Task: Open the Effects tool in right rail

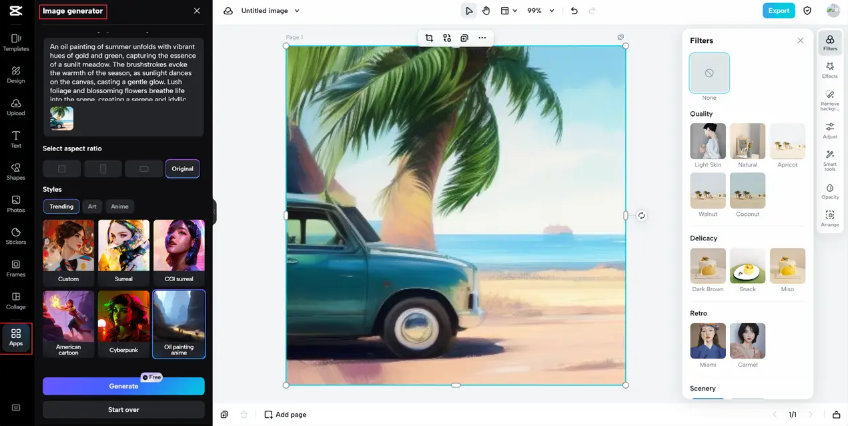Action: pos(830,70)
